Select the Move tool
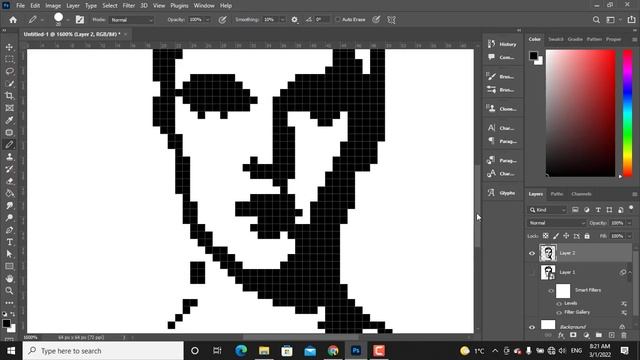The height and width of the screenshot is (360, 640). (9, 47)
